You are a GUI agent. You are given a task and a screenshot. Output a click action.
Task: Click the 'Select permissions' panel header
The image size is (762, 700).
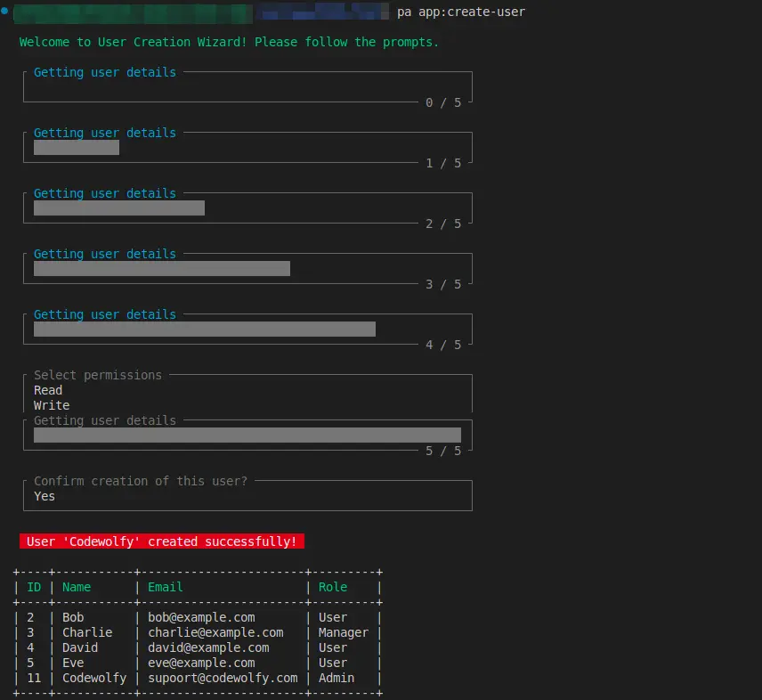point(97,375)
